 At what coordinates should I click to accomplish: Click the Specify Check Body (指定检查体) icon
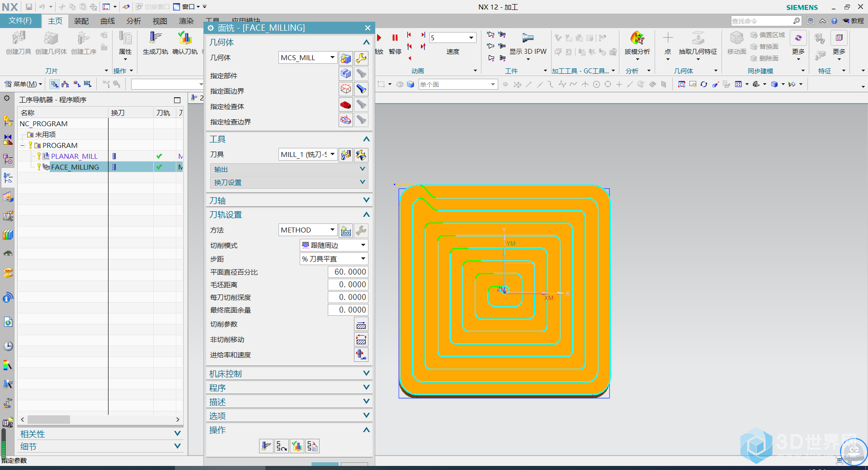pyautogui.click(x=346, y=104)
